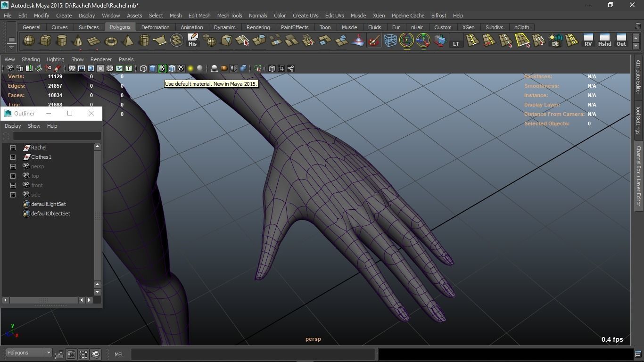Click the His (history) shelf button
644x362 pixels.
coord(192,41)
